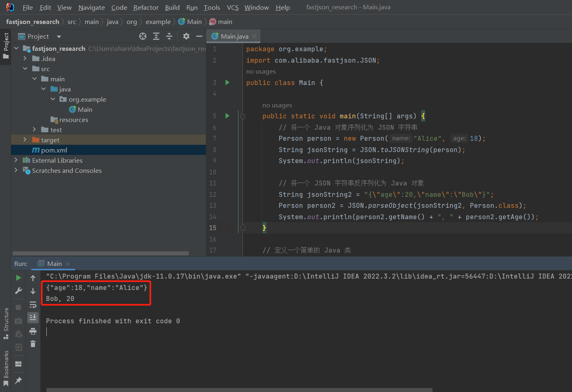Expand Scratches and Consoles node
The image size is (572, 392).
click(16, 170)
